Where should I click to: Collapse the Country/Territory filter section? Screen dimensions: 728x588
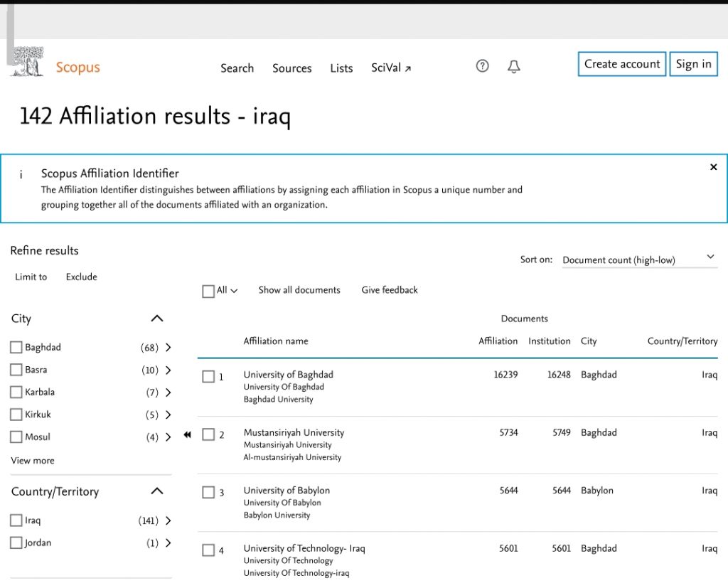point(157,491)
